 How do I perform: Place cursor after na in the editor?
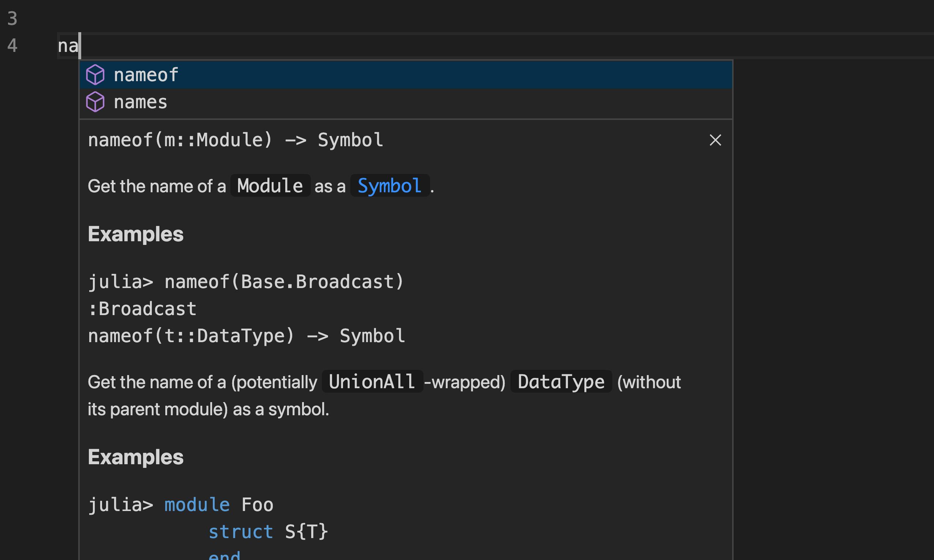point(79,45)
